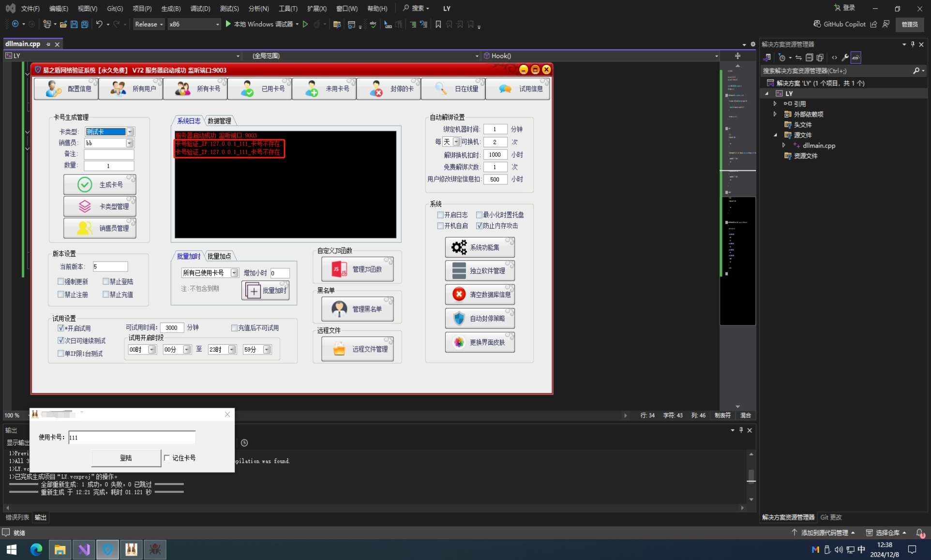Expand the 所有已使用卡号 combo box

point(234,273)
